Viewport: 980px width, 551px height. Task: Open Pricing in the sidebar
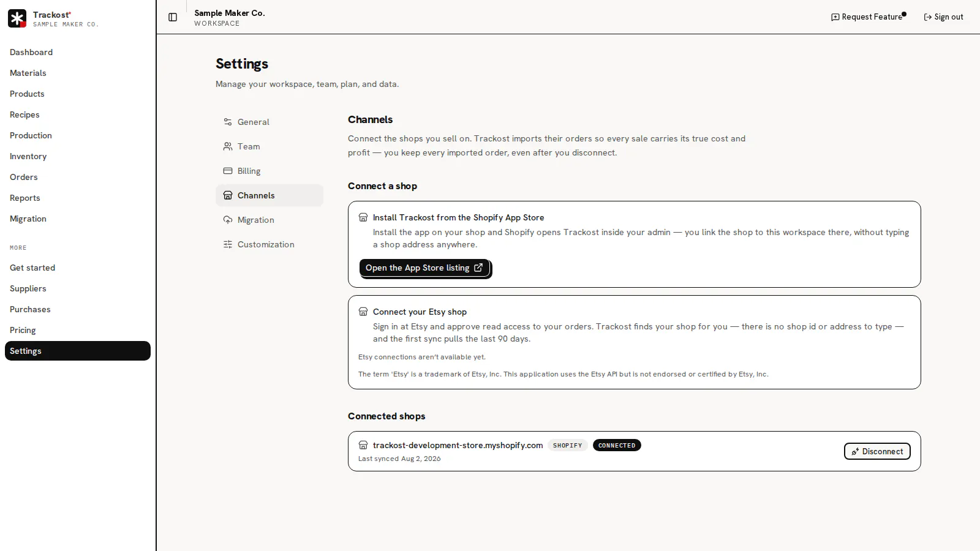[78, 330]
